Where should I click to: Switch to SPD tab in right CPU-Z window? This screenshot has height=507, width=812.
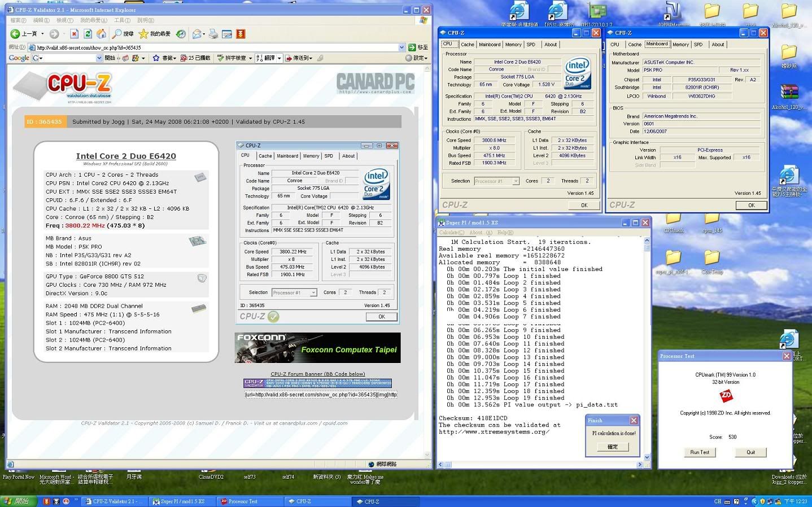699,45
